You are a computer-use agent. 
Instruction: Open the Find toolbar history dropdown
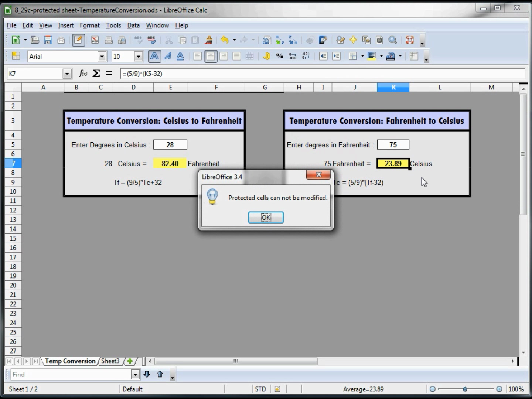[135, 375]
